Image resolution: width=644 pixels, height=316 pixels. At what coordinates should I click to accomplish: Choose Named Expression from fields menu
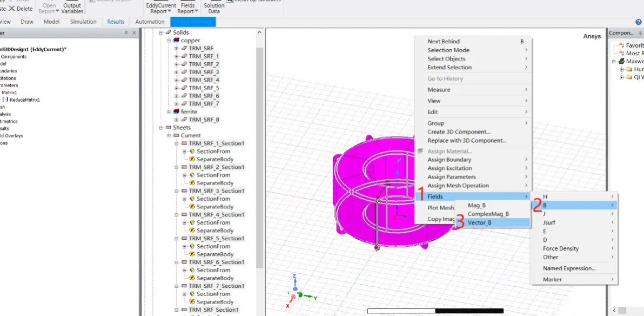tap(574, 268)
